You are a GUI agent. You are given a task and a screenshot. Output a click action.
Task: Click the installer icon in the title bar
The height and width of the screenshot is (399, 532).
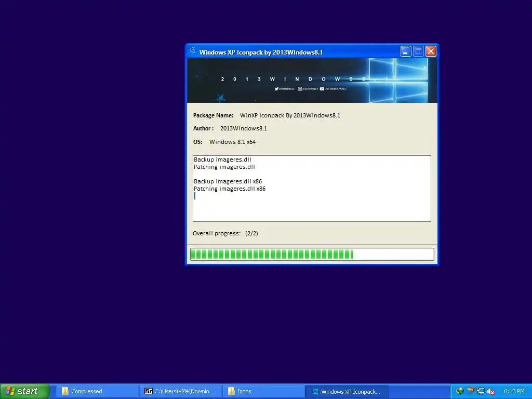coord(192,51)
